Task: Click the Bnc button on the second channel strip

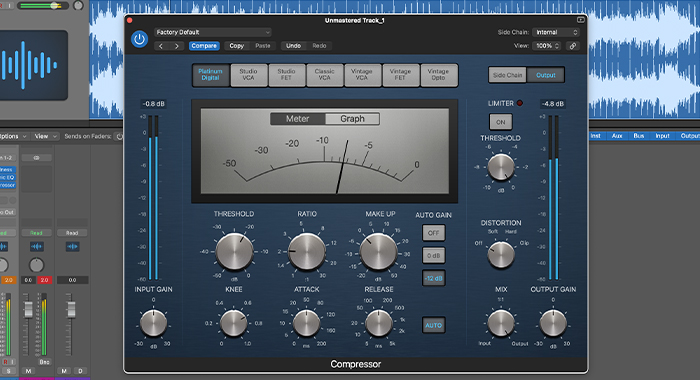Action: point(44,362)
